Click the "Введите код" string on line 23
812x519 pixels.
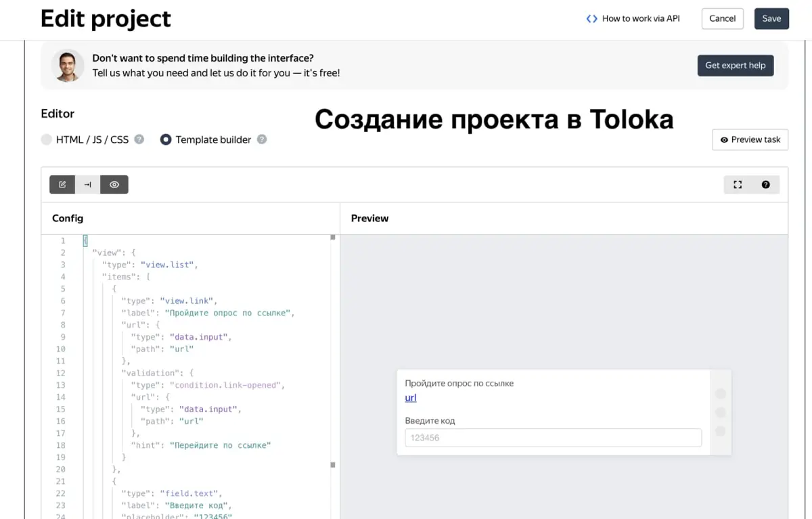[196, 505]
